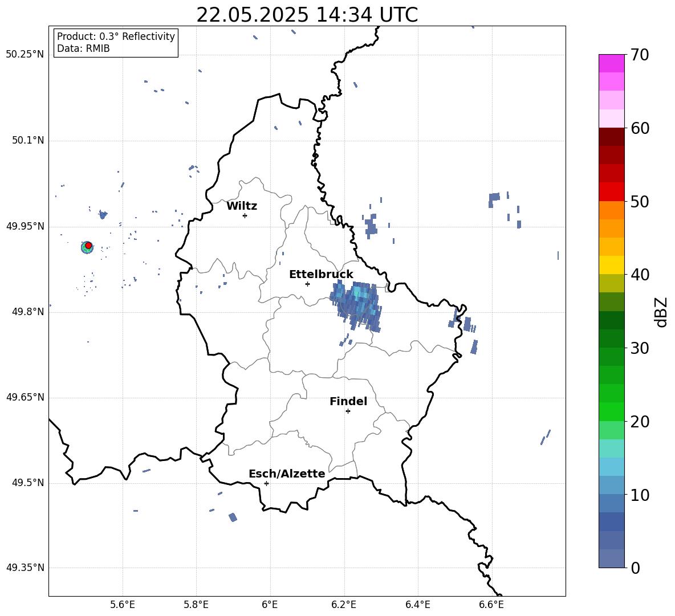The width and height of the screenshot is (675, 616).
Task: Click the 70 tick on colorbar
Action: click(640, 55)
